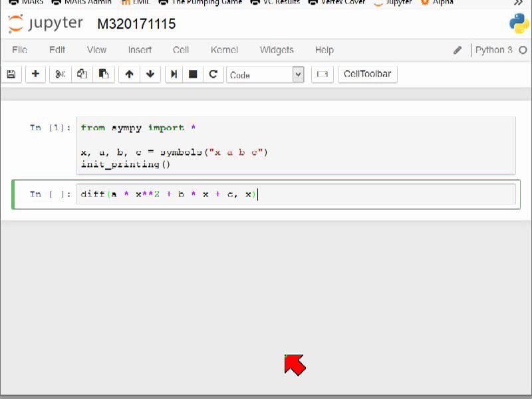
Task: Click inside the sympy import cell
Action: point(296,146)
